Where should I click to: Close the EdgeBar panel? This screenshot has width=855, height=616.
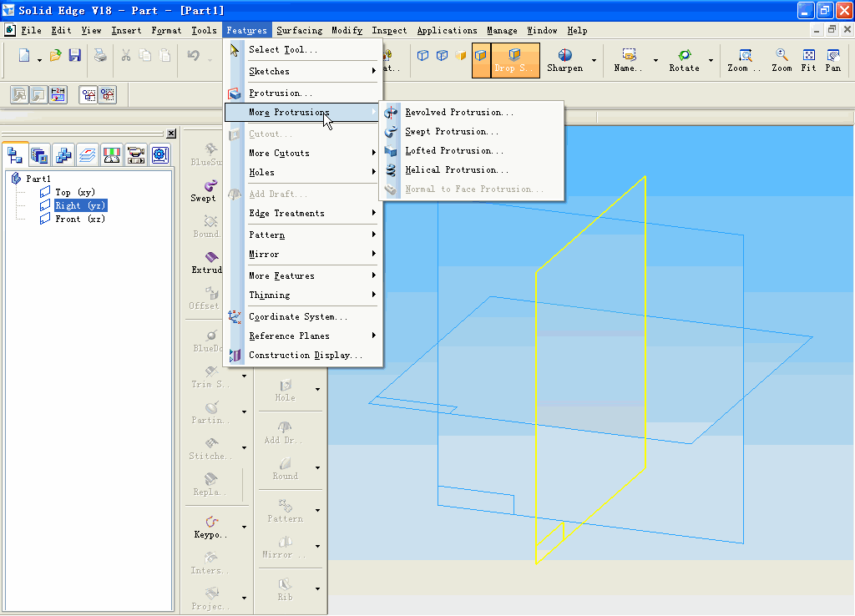[171, 133]
